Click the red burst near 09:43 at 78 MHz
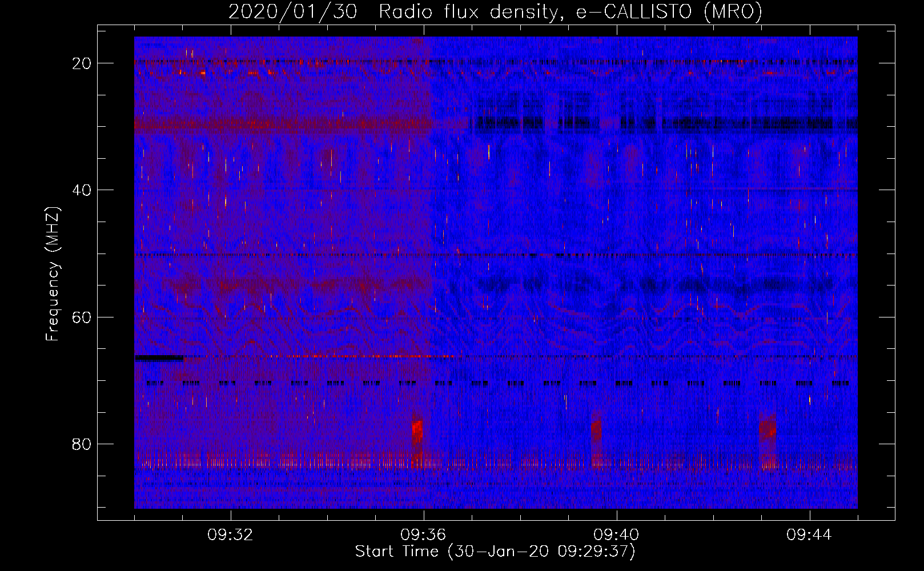 pos(768,429)
